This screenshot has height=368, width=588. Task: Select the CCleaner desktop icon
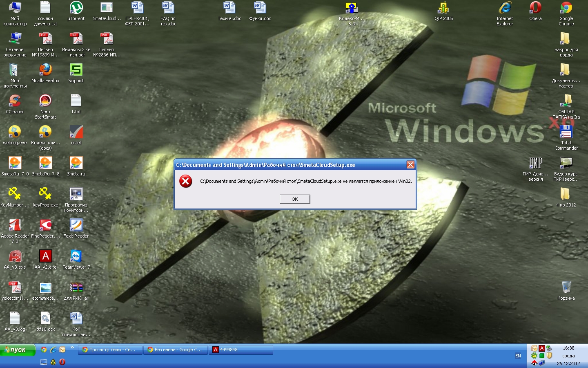[x=15, y=104]
